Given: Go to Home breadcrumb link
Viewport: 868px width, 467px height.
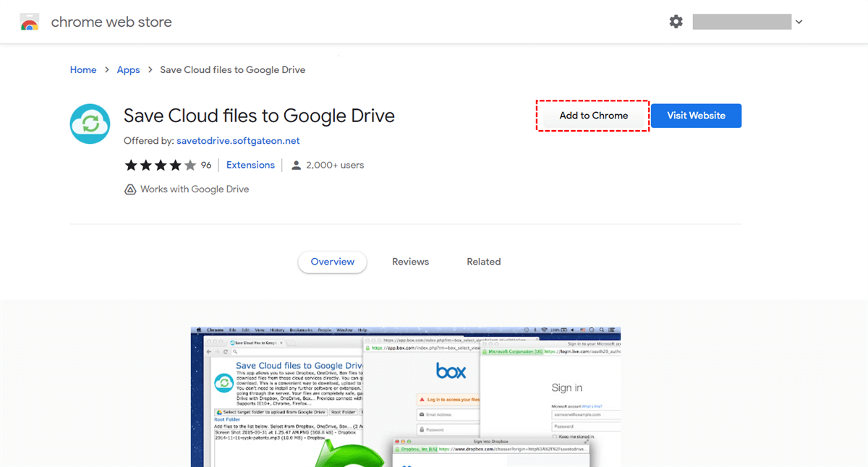Looking at the screenshot, I should coord(83,70).
